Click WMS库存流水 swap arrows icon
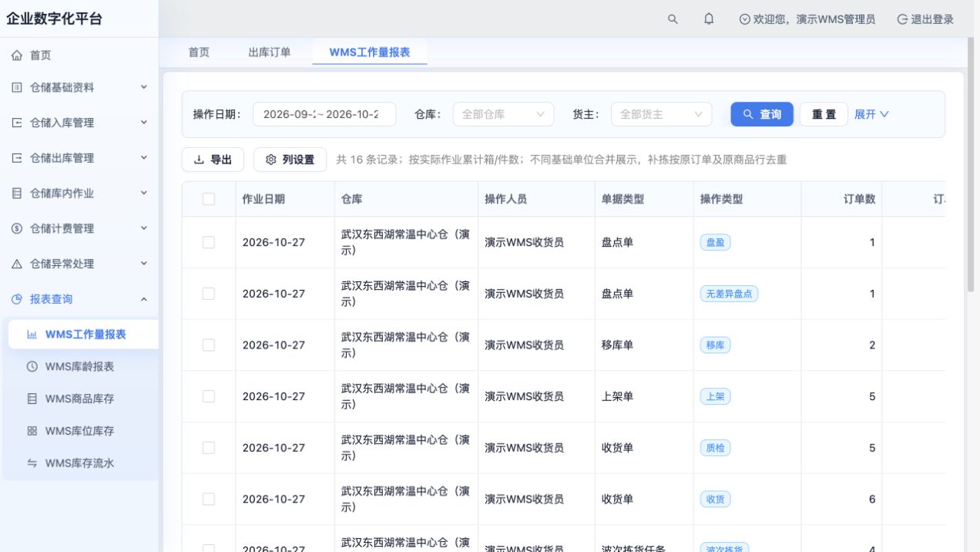980x552 pixels. click(32, 463)
